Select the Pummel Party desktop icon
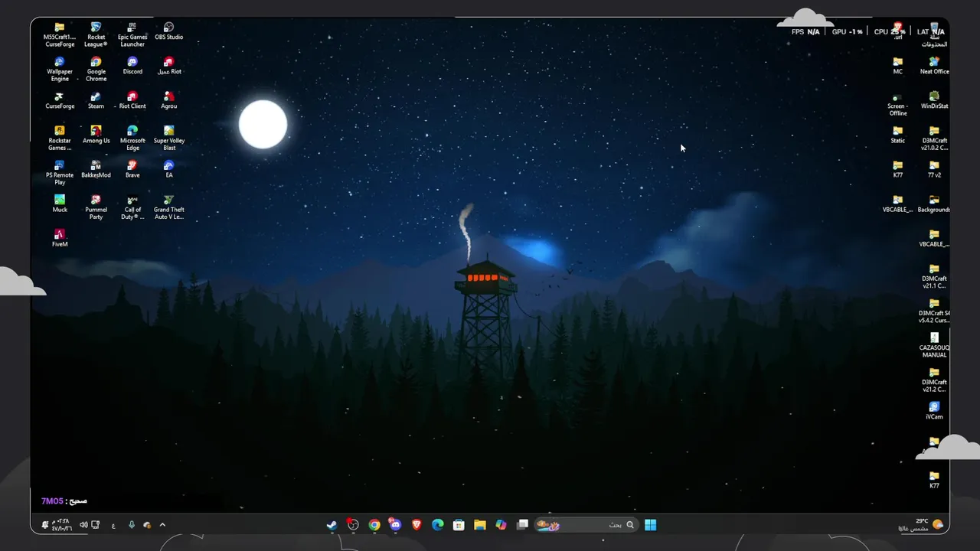The width and height of the screenshot is (980, 551). [96, 207]
